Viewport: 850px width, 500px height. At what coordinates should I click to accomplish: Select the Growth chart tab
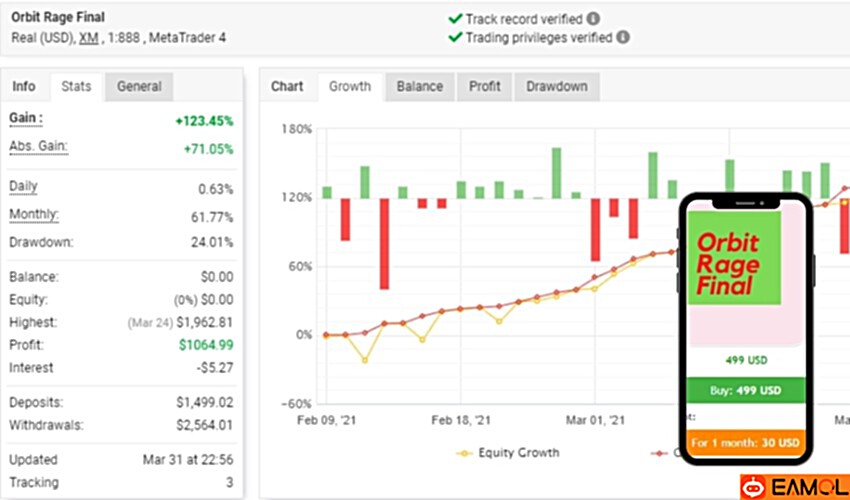(x=350, y=86)
